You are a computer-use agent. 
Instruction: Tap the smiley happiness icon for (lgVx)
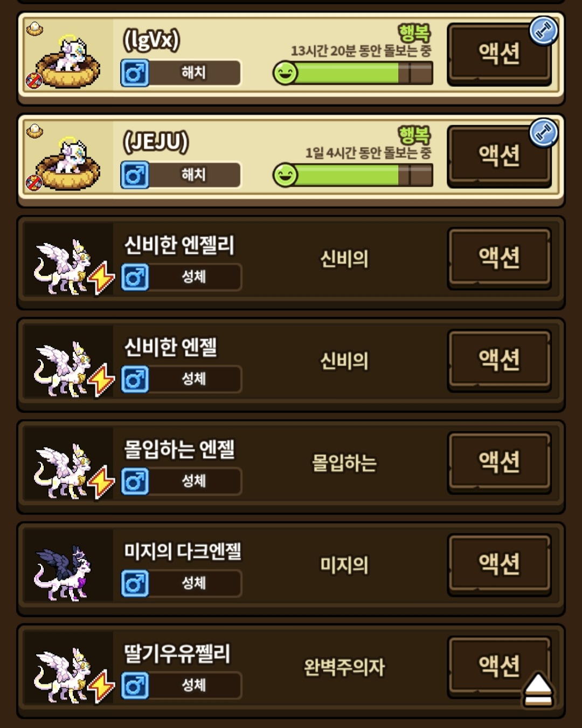(285, 73)
